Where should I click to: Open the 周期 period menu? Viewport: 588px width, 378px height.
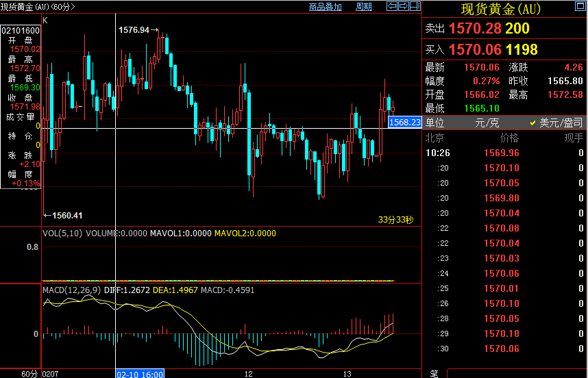click(x=364, y=7)
